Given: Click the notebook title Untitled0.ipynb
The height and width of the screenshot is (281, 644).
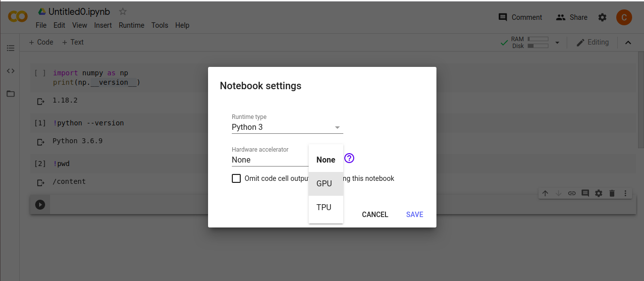Looking at the screenshot, I should pos(79,12).
